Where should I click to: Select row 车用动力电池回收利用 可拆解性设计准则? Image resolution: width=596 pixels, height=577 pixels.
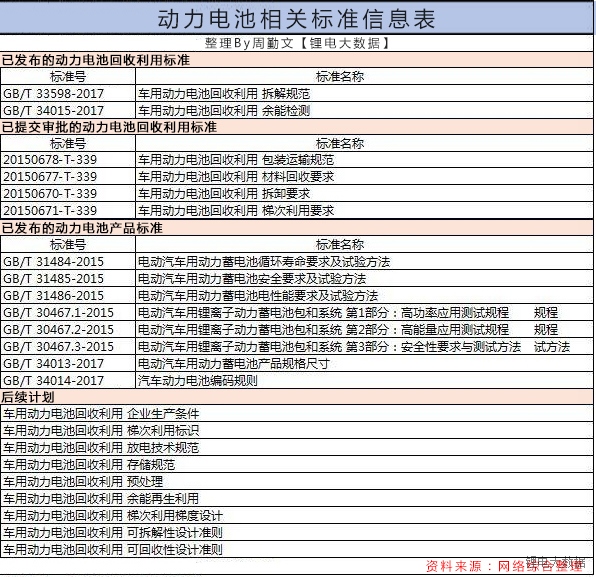pos(296,532)
